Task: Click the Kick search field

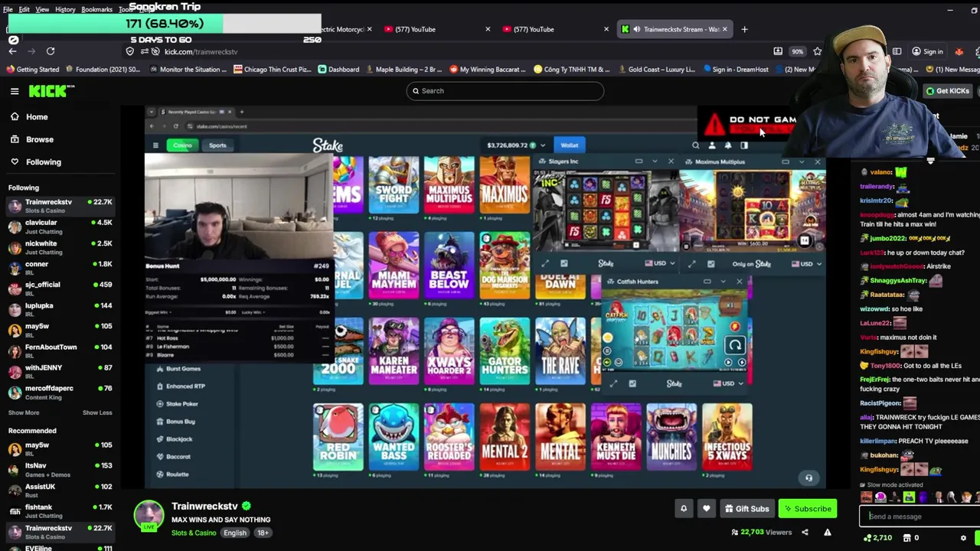Action: pos(505,91)
